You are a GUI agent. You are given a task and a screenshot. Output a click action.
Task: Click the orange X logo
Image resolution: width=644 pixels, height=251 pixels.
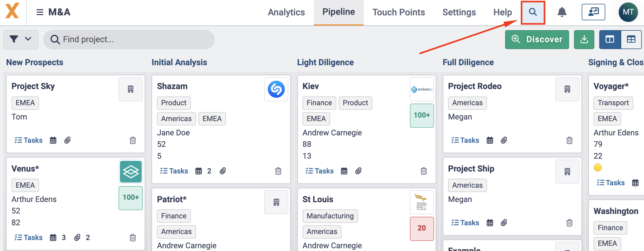(x=12, y=11)
